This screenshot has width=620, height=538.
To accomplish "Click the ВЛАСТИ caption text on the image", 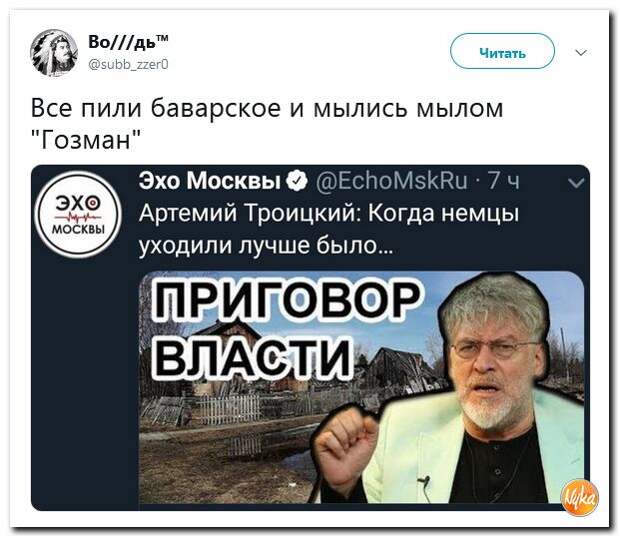I will point(253,357).
